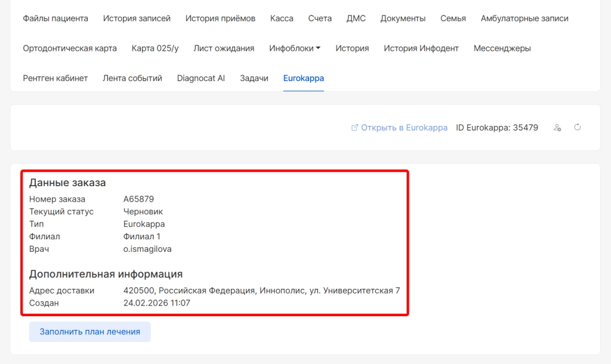Open the ДМС tab
The height and width of the screenshot is (364, 611).
[356, 18]
